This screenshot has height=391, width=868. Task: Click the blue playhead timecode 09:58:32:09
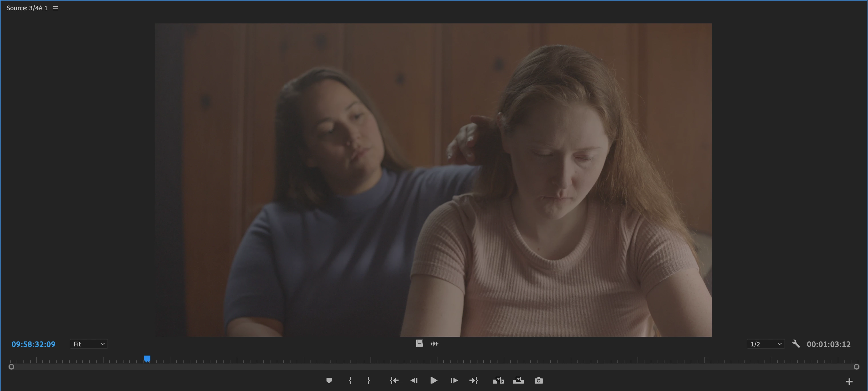pos(33,344)
